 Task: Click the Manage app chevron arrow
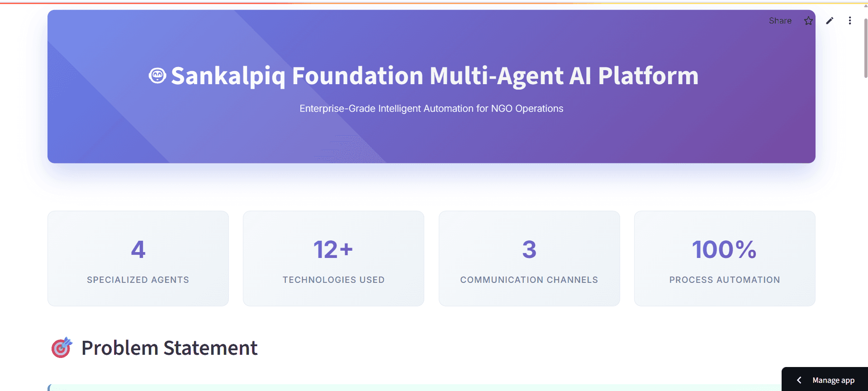[x=799, y=380]
